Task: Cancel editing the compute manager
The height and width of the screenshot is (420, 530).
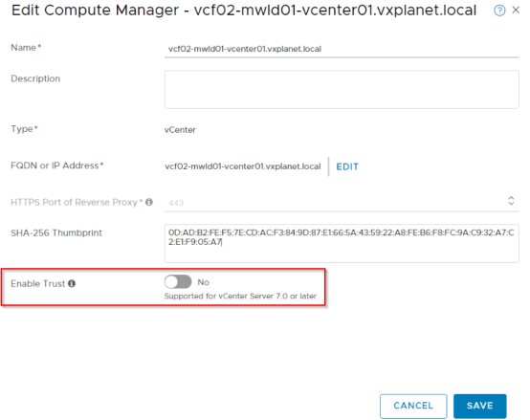Action: pyautogui.click(x=413, y=406)
